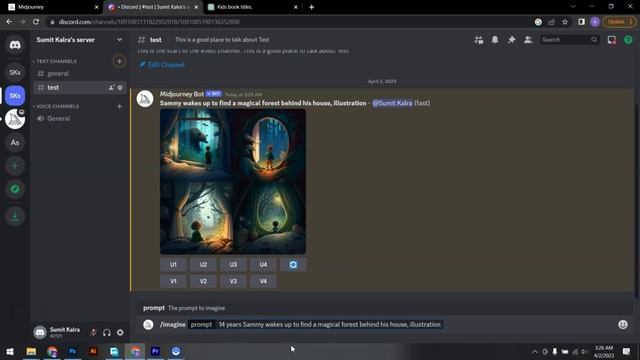Open the Help icon in header

(628, 40)
